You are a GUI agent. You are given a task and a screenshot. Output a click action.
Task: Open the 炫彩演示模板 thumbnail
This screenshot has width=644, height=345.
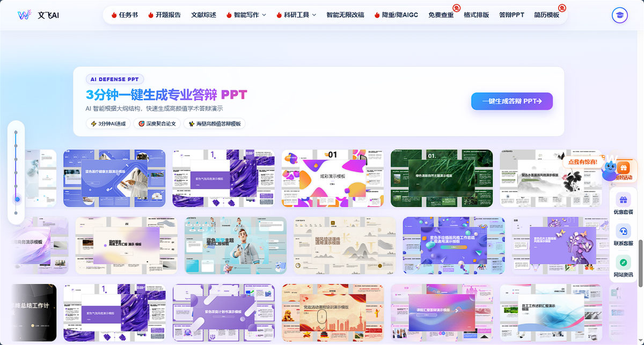click(332, 178)
